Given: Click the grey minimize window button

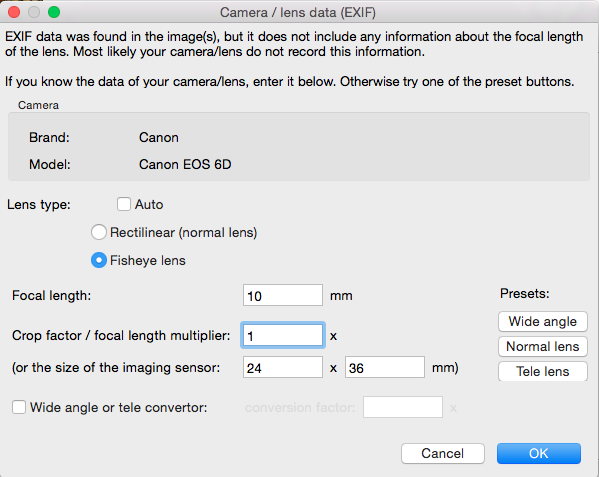Looking at the screenshot, I should point(34,12).
